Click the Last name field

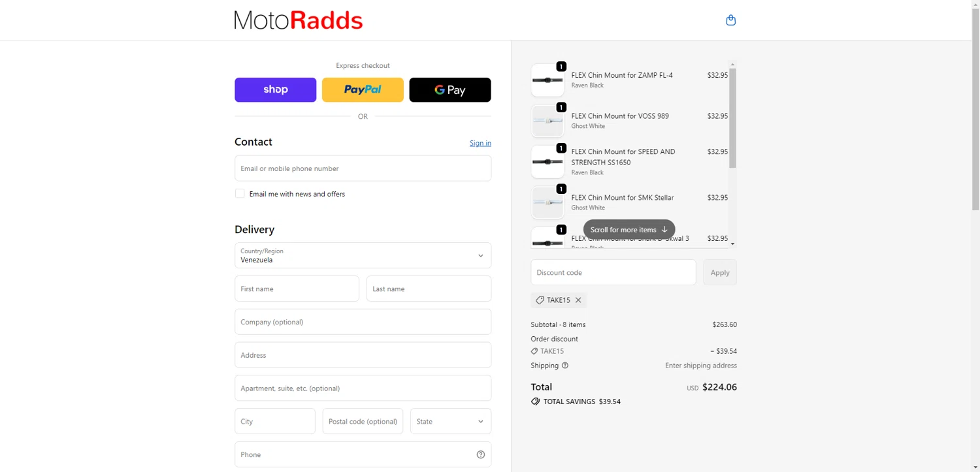pos(429,289)
